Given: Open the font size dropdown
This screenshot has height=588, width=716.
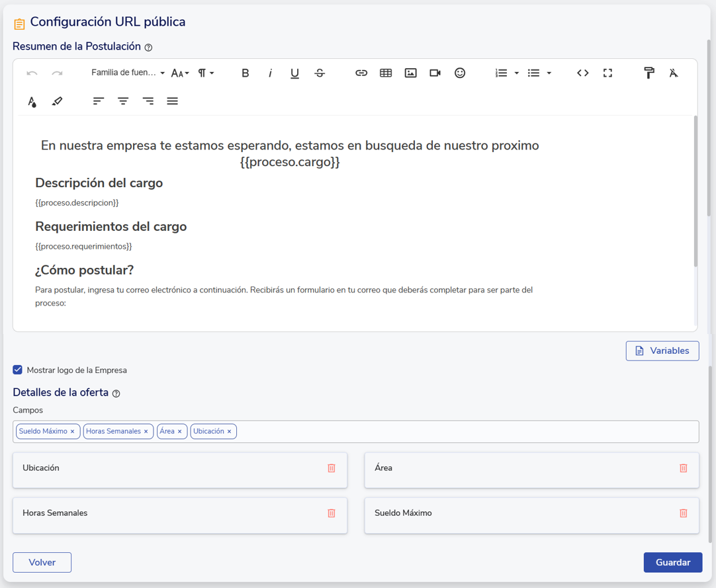Looking at the screenshot, I should [180, 73].
